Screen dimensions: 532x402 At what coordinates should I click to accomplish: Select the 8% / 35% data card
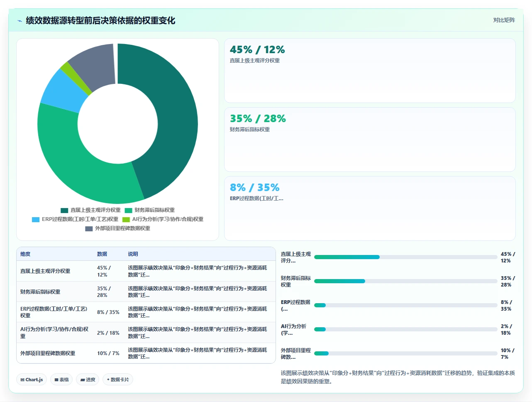click(x=370, y=208)
